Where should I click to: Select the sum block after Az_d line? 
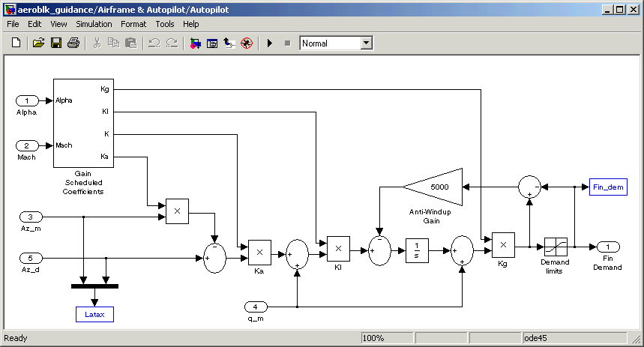(214, 259)
